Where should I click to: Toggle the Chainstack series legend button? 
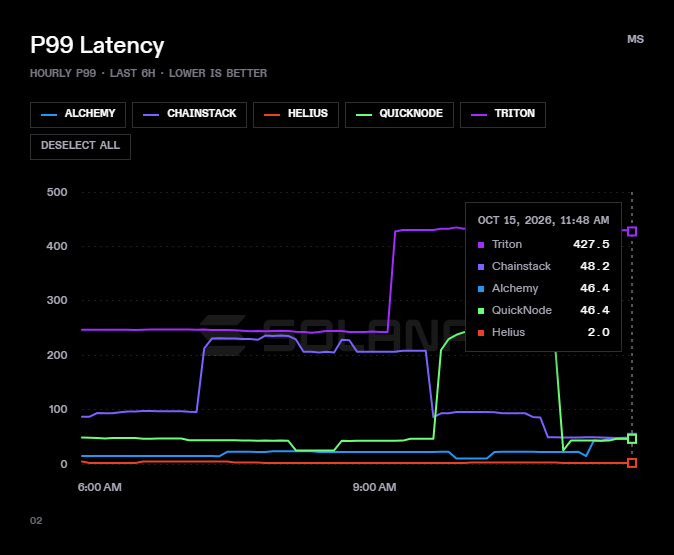[189, 115]
